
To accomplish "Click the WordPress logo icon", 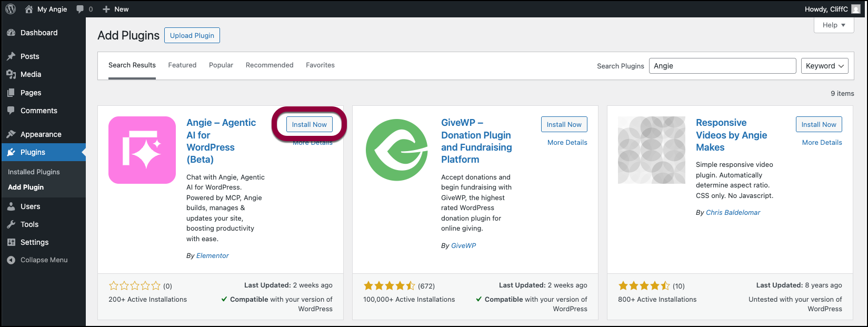I will coord(11,9).
